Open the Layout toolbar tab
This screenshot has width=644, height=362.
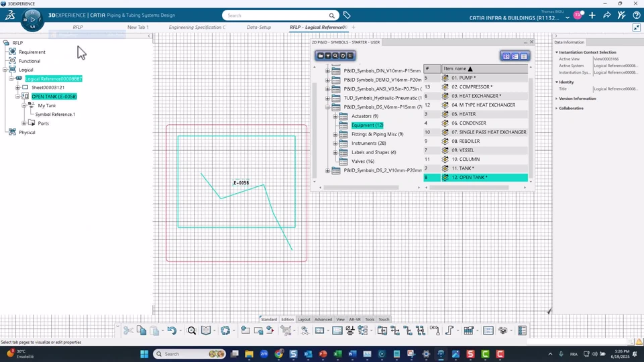(304, 319)
